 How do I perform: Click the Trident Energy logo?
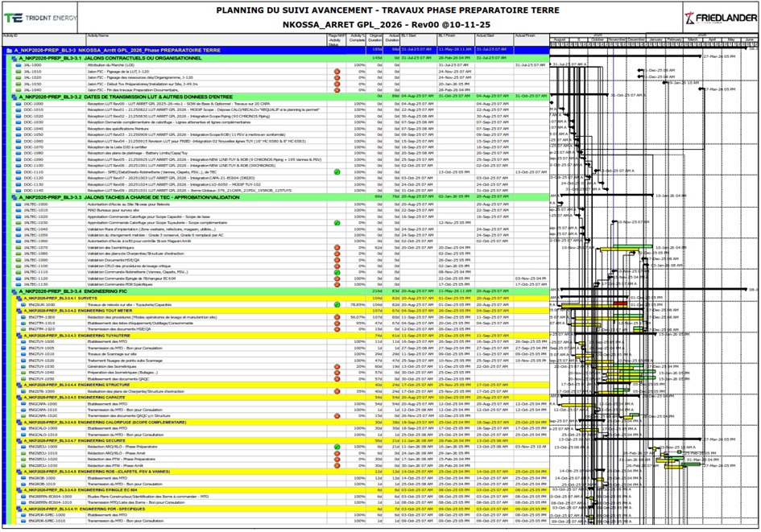(39, 18)
